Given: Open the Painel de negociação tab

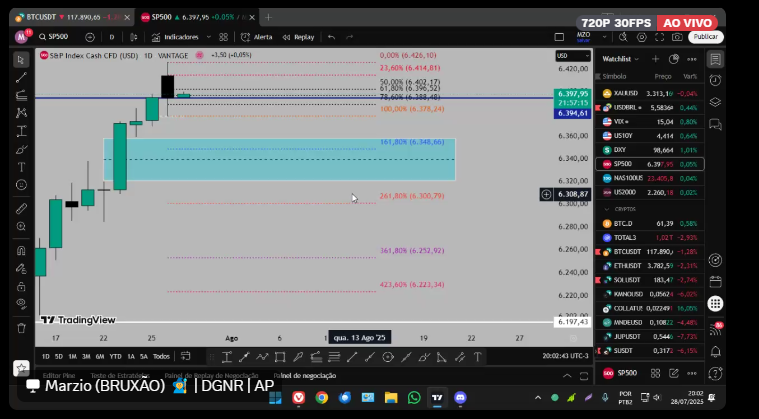Looking at the screenshot, I should pos(305,375).
